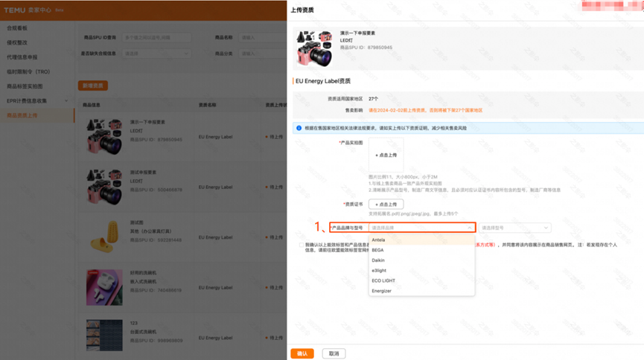
Task: Click product name 好用的洗碗机 in the list
Action: [144, 272]
